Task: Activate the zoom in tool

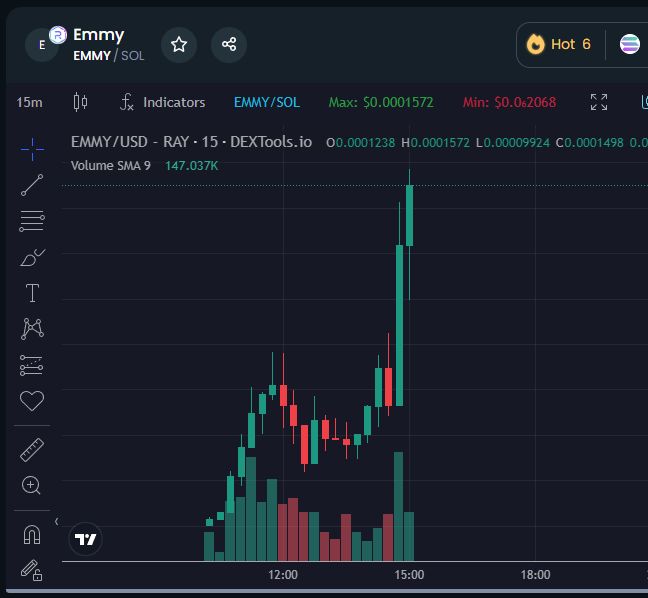Action: click(31, 485)
